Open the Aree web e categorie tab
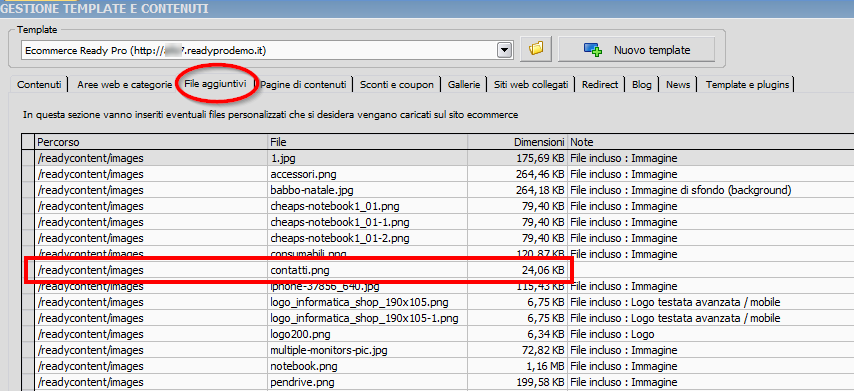Viewport: 854px width, 391px height. 125,84
